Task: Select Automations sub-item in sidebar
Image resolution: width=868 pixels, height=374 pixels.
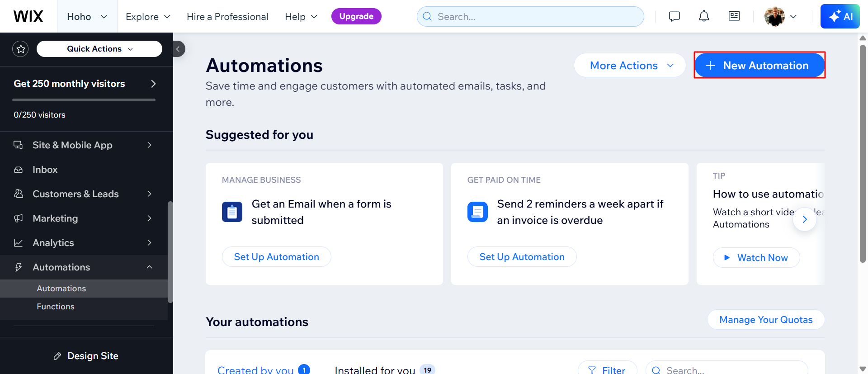Action: (x=84, y=289)
